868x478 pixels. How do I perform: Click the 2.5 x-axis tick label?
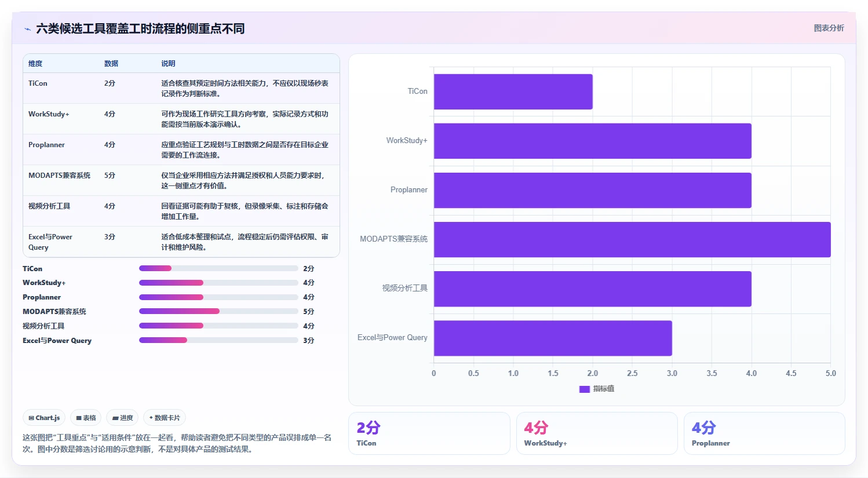point(632,374)
